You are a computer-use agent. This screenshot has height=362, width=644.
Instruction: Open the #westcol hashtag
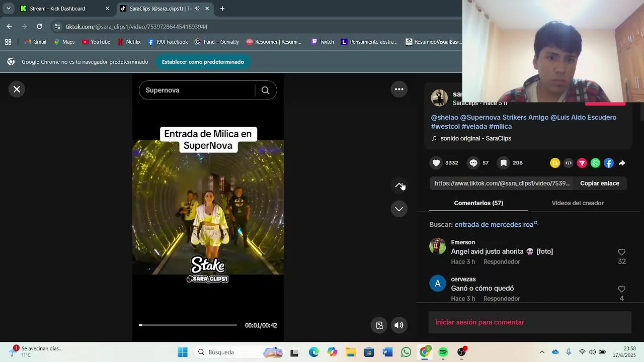click(x=445, y=127)
